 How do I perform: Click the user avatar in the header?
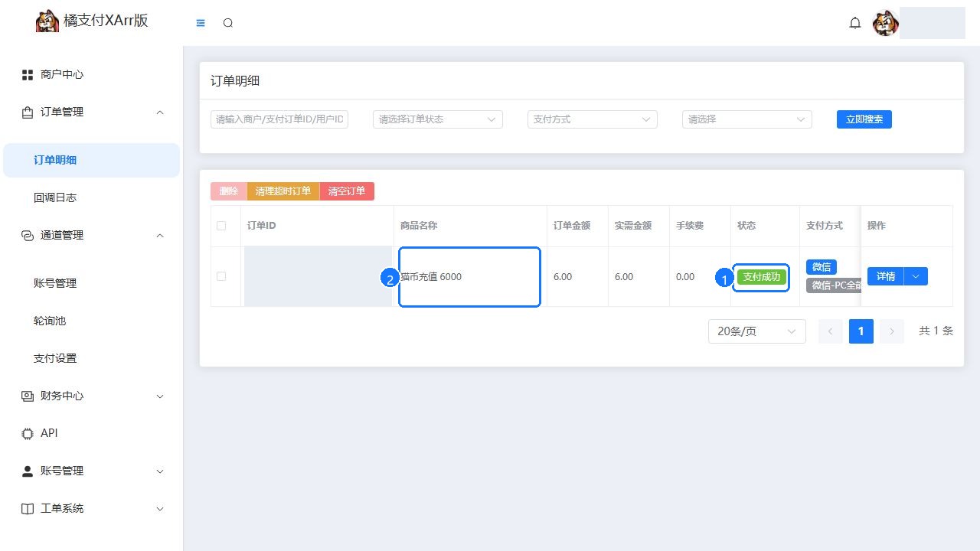coord(886,24)
